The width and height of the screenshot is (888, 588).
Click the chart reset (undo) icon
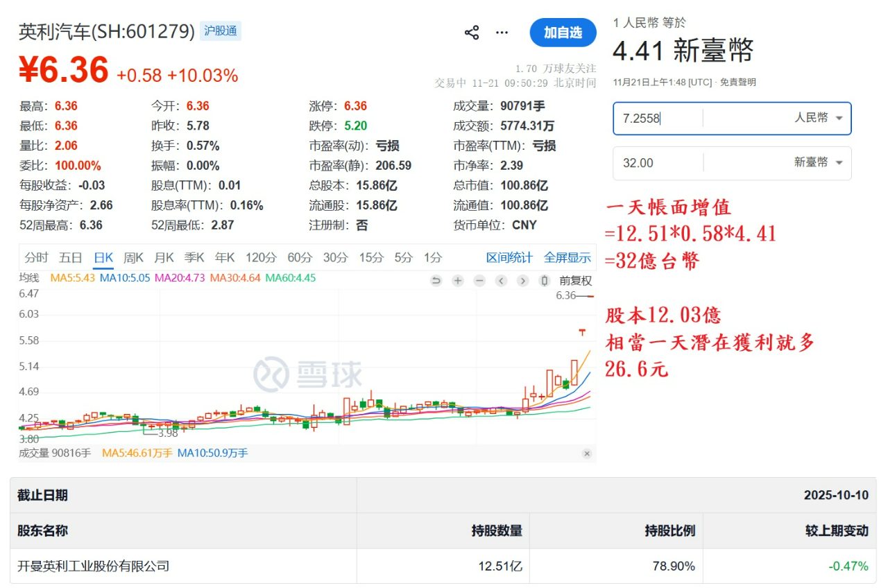pyautogui.click(x=436, y=282)
